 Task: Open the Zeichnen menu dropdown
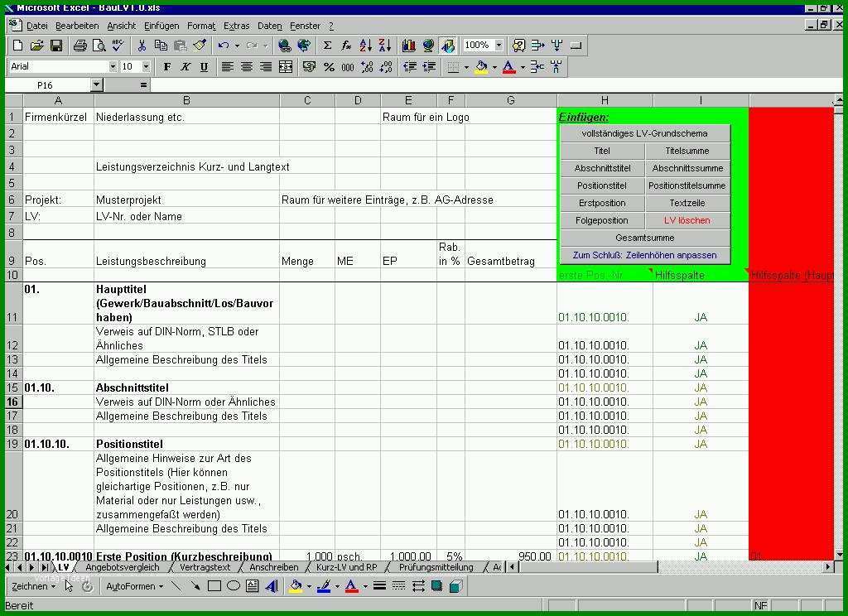click(x=33, y=586)
